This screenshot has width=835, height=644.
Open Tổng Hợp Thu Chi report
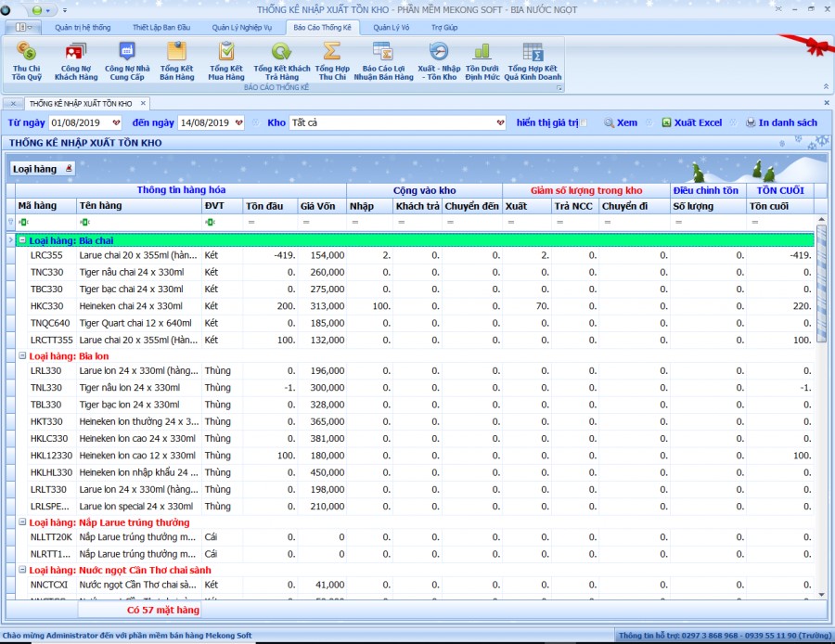click(x=332, y=62)
